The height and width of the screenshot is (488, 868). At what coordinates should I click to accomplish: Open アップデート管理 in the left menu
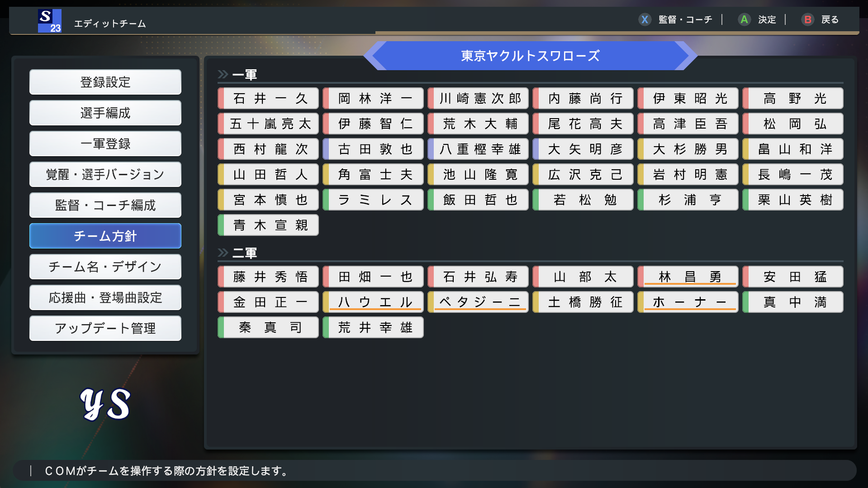coord(105,328)
